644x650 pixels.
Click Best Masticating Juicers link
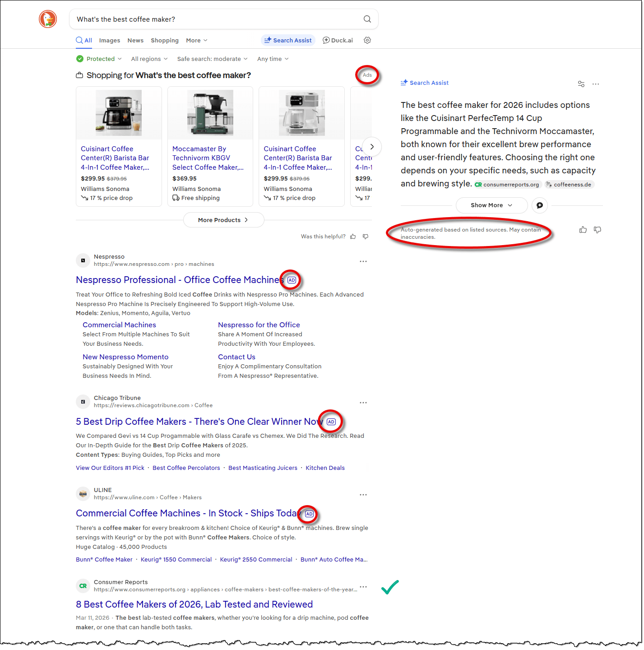click(x=263, y=468)
